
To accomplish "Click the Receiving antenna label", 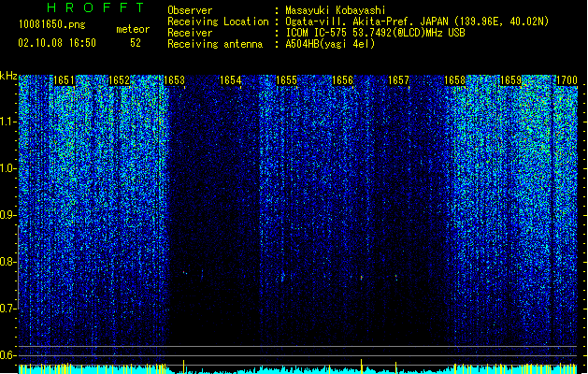I will 215,44.
